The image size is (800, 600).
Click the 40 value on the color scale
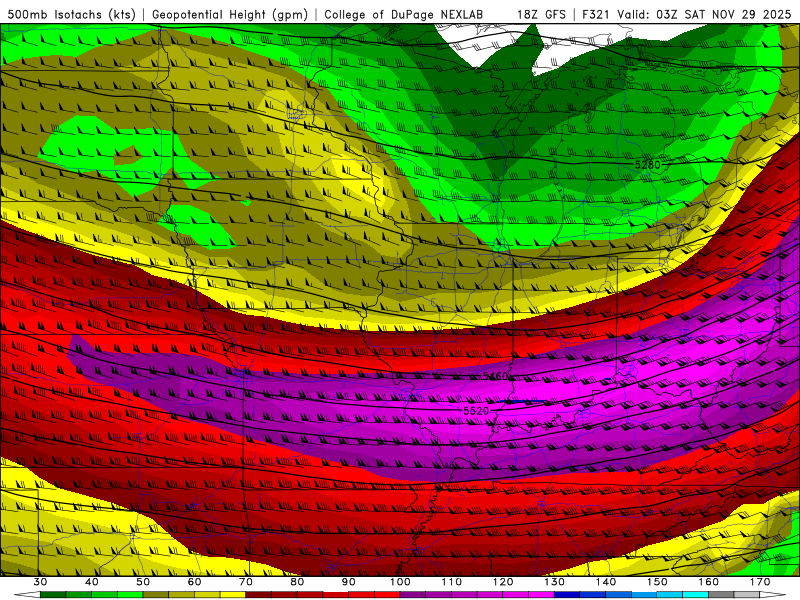point(92,582)
